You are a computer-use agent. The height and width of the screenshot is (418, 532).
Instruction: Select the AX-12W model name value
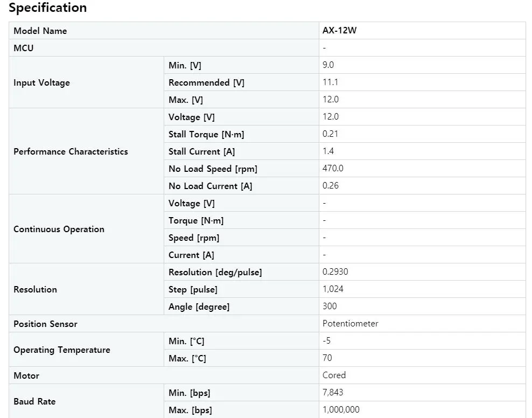coord(339,31)
